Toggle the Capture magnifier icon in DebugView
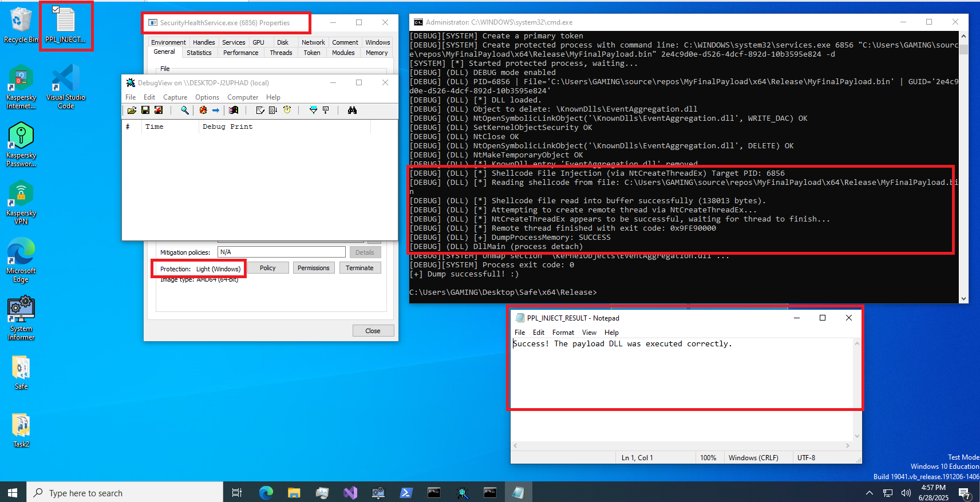This screenshot has height=502, width=980. [x=184, y=110]
